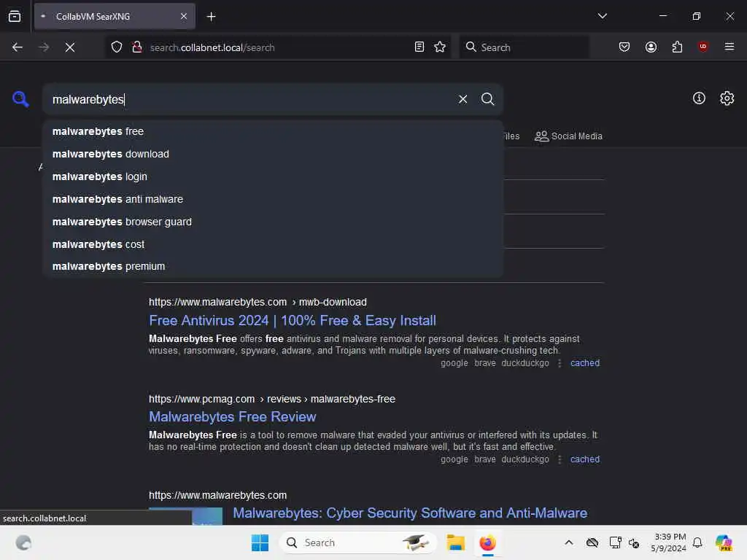Toggle reader view icon in address bar
The image size is (747, 560).
pyautogui.click(x=419, y=47)
